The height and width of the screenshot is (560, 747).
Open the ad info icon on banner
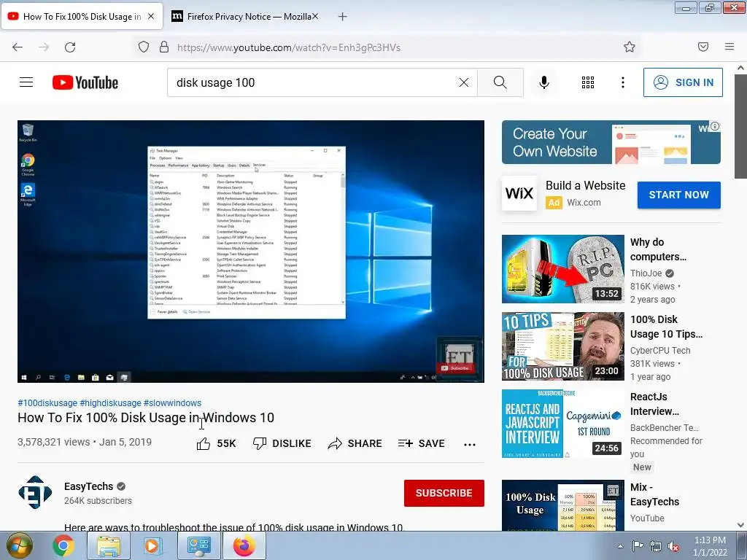click(x=715, y=126)
